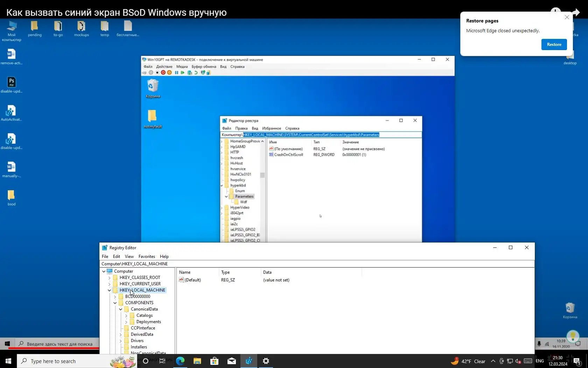Open the Windows Start menu on the taskbar

(x=8, y=361)
